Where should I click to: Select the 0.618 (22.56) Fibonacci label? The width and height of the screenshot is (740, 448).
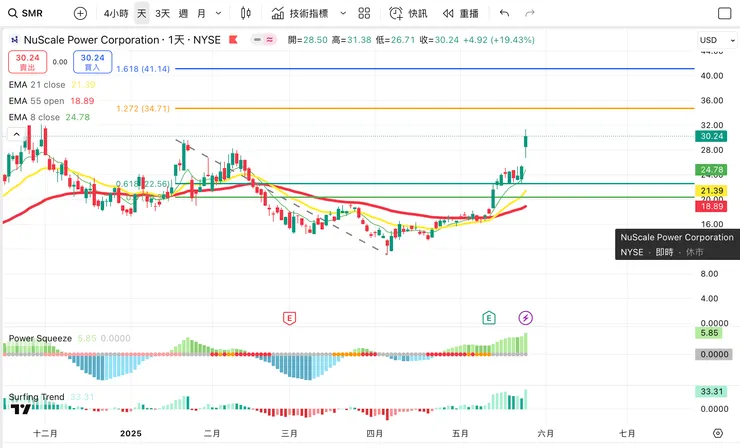143,184
